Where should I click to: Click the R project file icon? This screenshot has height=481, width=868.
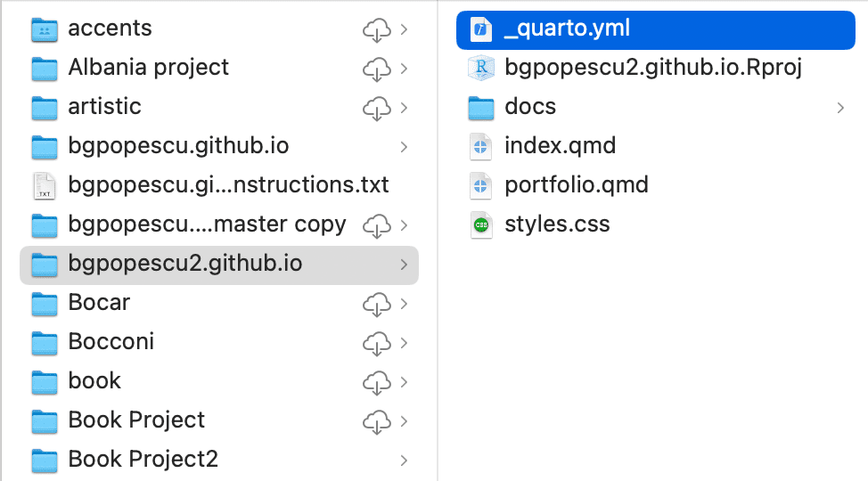tap(481, 68)
